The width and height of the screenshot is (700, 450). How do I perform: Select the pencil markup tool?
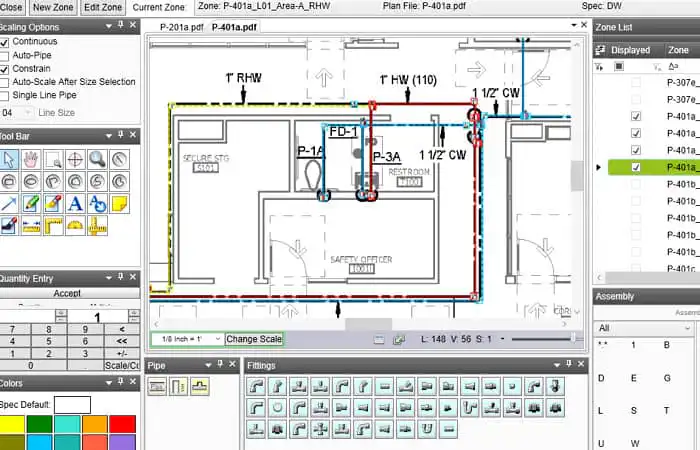pos(31,204)
